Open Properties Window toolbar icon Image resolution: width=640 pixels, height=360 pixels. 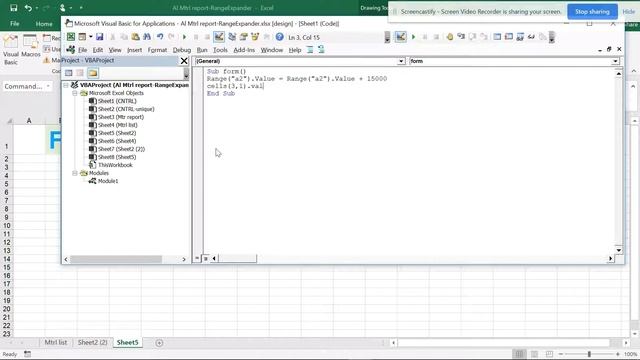[x=243, y=37]
